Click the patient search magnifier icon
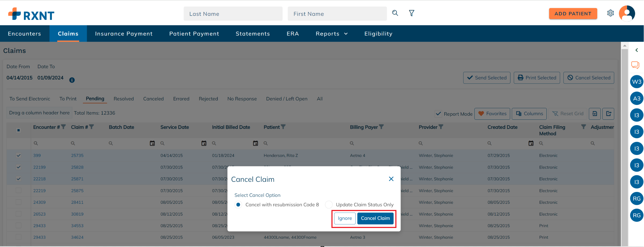The height and width of the screenshot is (247, 644). tap(395, 13)
